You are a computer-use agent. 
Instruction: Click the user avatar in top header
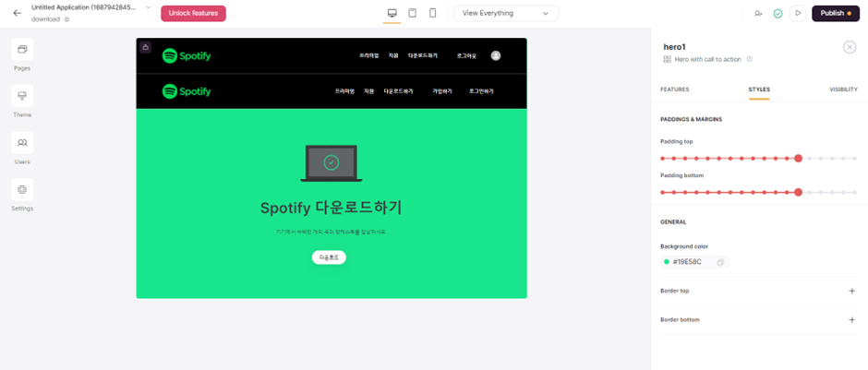tap(496, 56)
